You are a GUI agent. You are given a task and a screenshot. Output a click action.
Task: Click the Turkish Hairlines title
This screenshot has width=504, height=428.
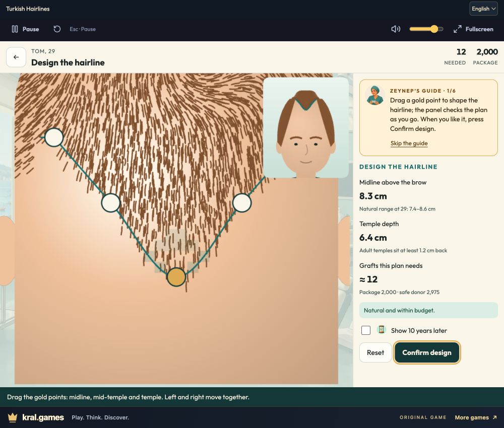coord(28,9)
